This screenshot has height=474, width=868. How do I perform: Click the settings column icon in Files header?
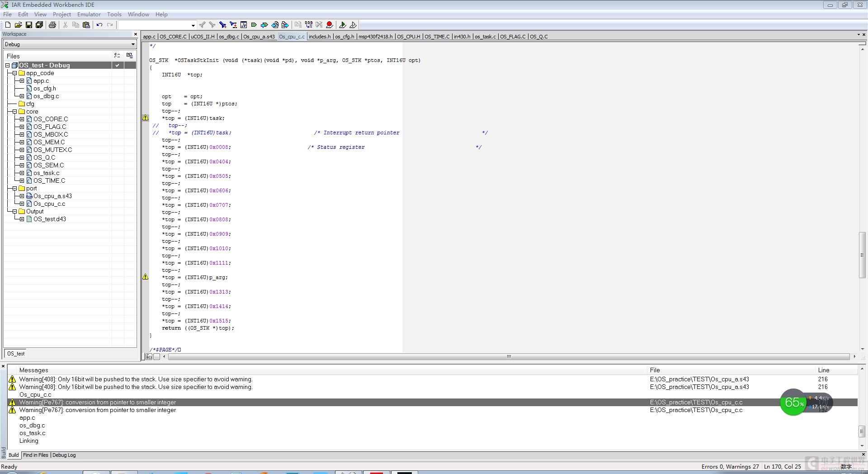point(117,56)
